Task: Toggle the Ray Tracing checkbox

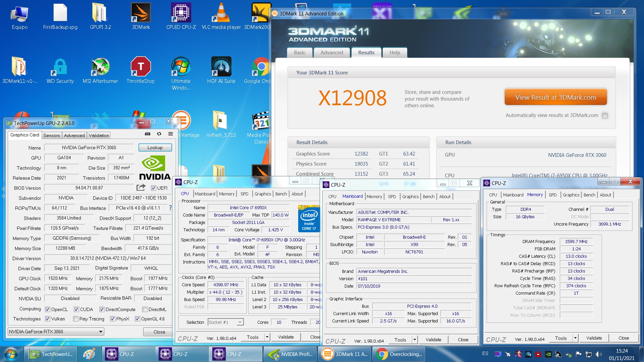Action: [x=76, y=319]
